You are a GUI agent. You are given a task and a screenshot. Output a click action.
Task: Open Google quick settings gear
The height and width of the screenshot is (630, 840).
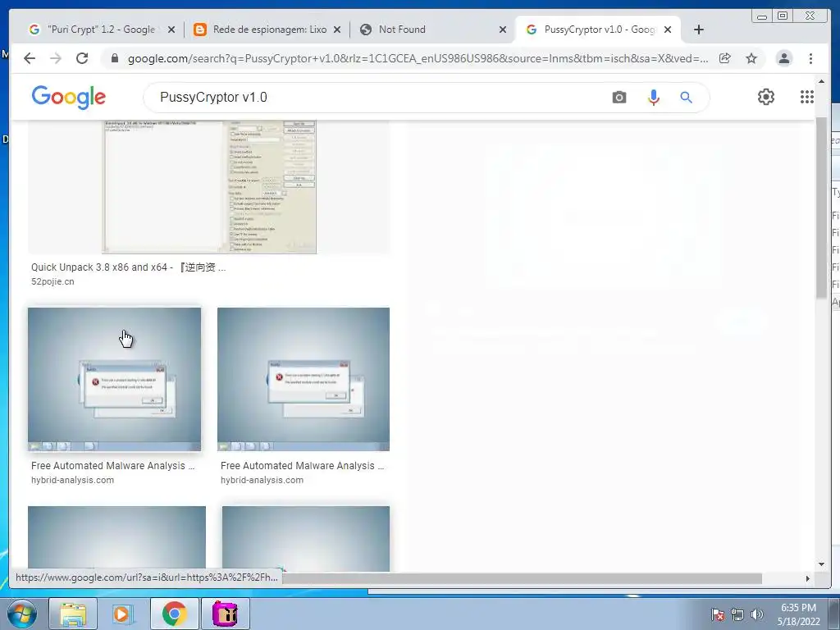coord(766,97)
